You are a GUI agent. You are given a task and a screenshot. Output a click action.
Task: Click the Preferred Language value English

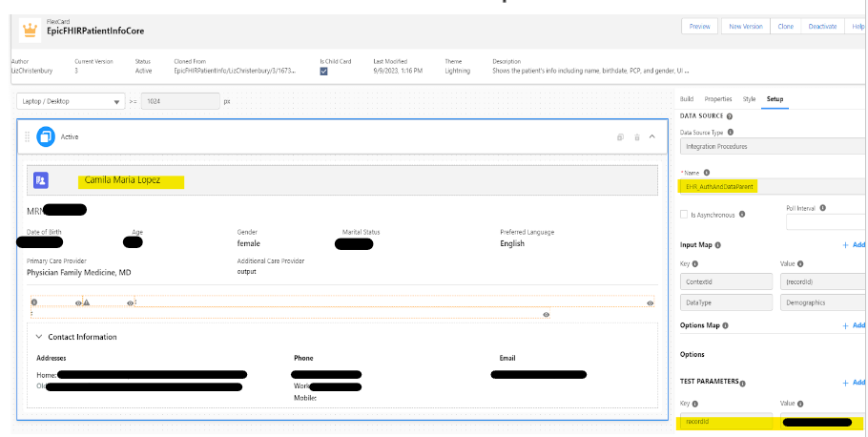pyautogui.click(x=512, y=243)
